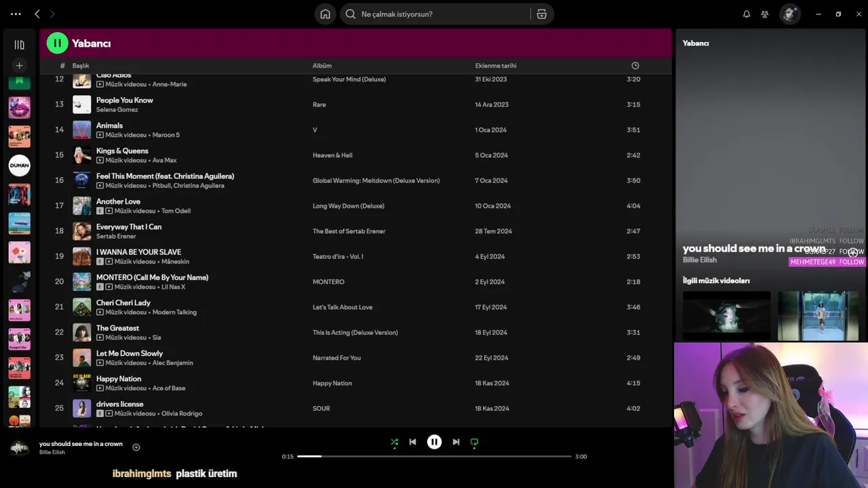
Task: Open the friend activity icon
Action: pyautogui.click(x=765, y=14)
